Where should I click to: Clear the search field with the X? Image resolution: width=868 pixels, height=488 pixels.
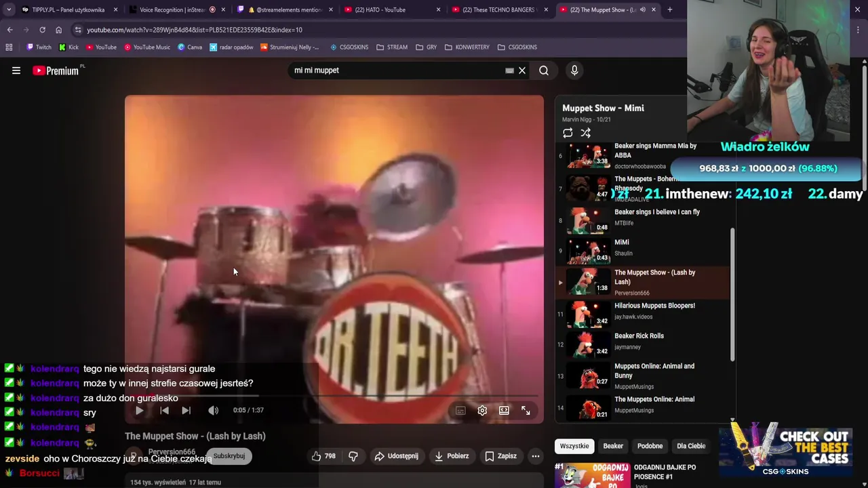coord(522,70)
